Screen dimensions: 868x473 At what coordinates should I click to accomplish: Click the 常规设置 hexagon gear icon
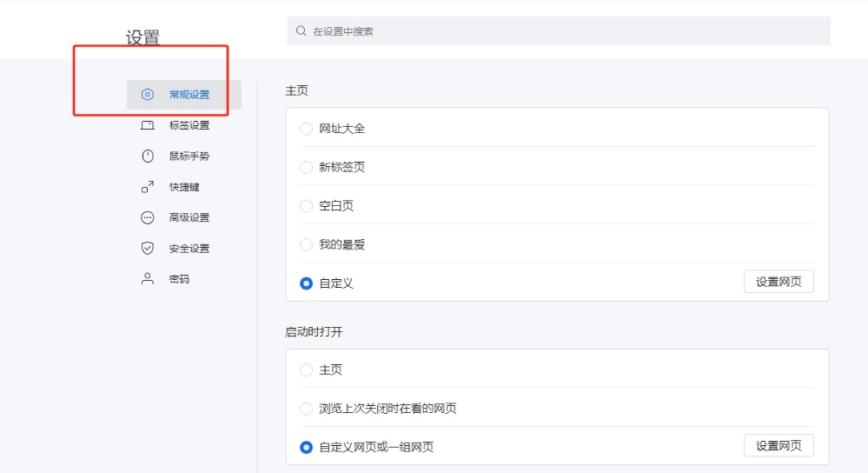tap(148, 95)
